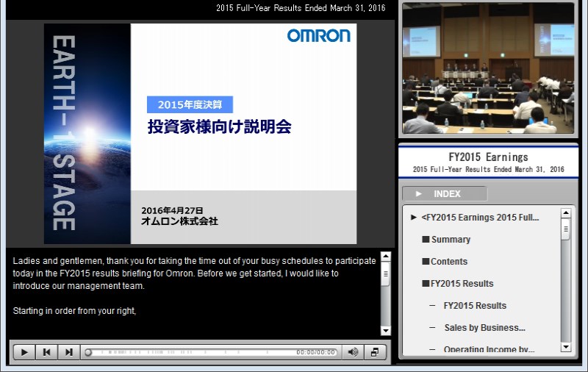Click the top title '2015 Full-Year Results Ended March 31, 2016'
The width and height of the screenshot is (588, 372).
point(301,8)
